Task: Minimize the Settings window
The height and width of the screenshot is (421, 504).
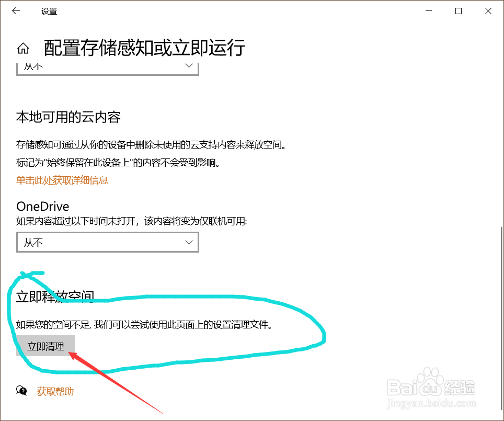Action: click(428, 10)
